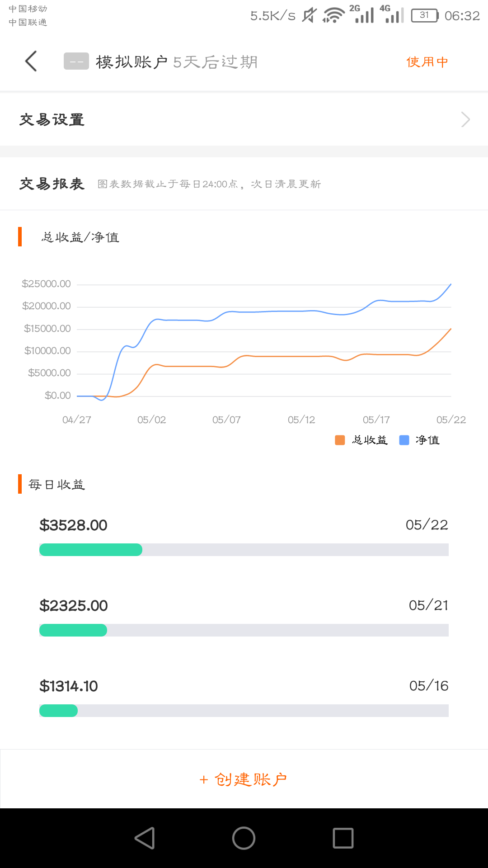The image size is (488, 868).
Task: Select the 05/16 daily profit bar
Action: 244,711
